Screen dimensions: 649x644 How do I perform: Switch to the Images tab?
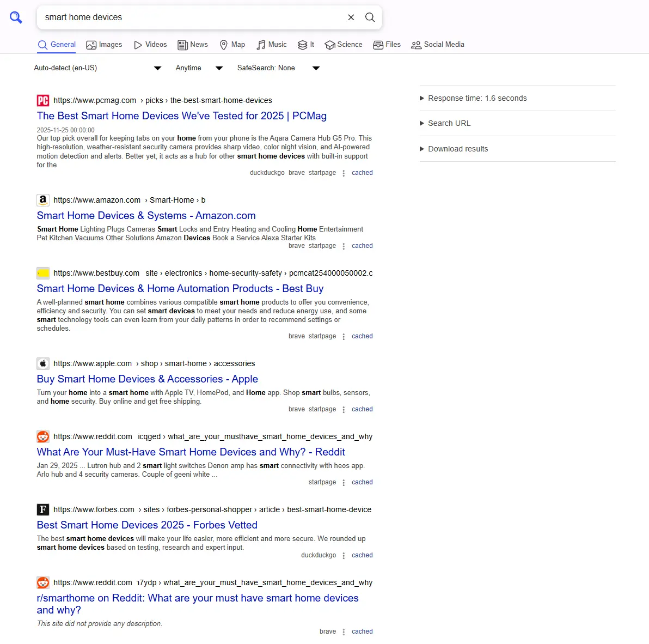click(x=104, y=45)
